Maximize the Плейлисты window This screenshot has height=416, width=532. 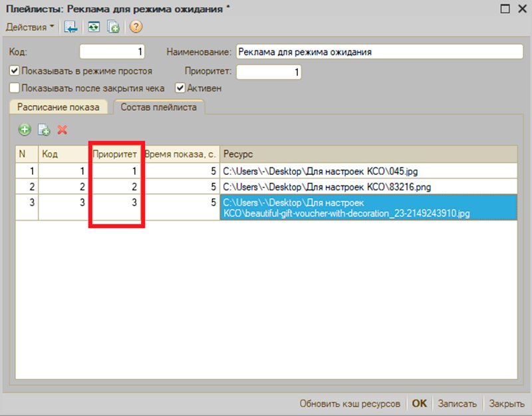click(505, 9)
